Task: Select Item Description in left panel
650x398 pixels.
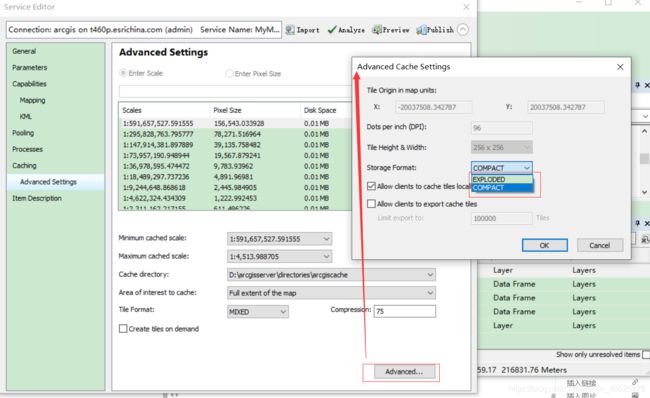Action: [37, 198]
